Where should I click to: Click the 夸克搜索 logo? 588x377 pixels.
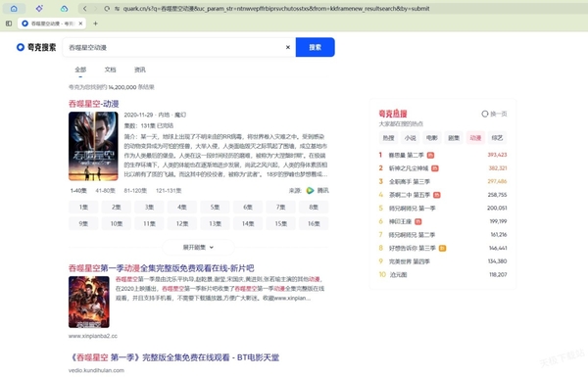pos(36,47)
